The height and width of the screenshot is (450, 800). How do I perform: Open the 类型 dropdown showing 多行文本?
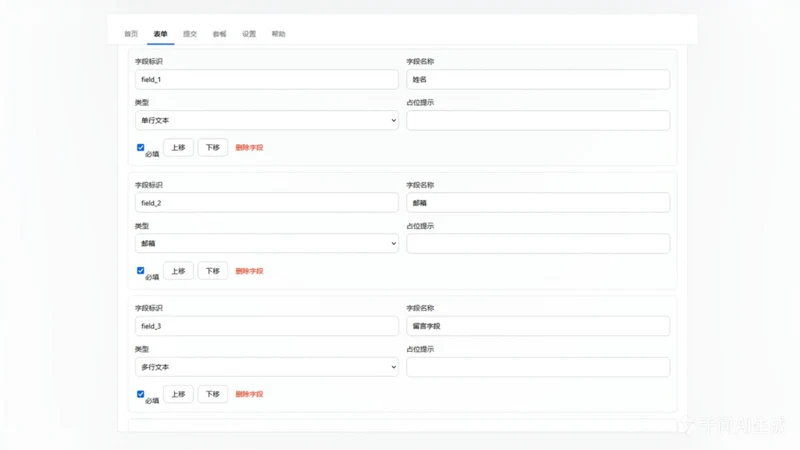point(266,367)
